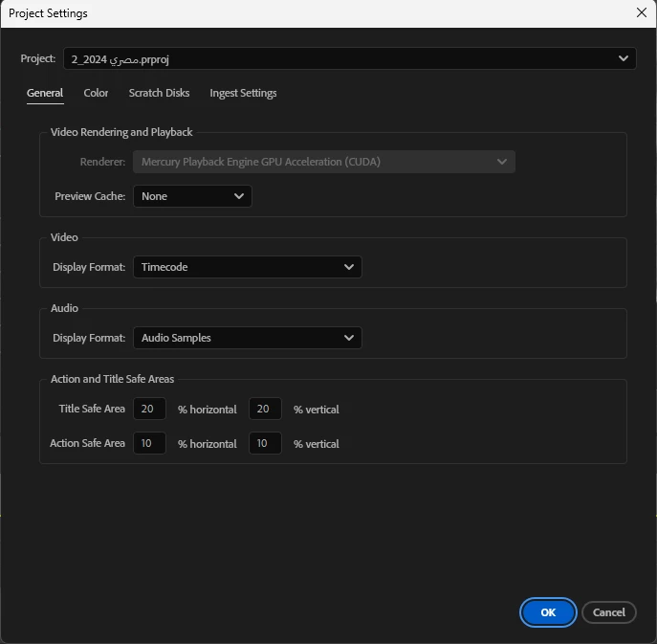The width and height of the screenshot is (657, 644).
Task: Click the Title Safe Area vertical percentage field
Action: click(265, 409)
